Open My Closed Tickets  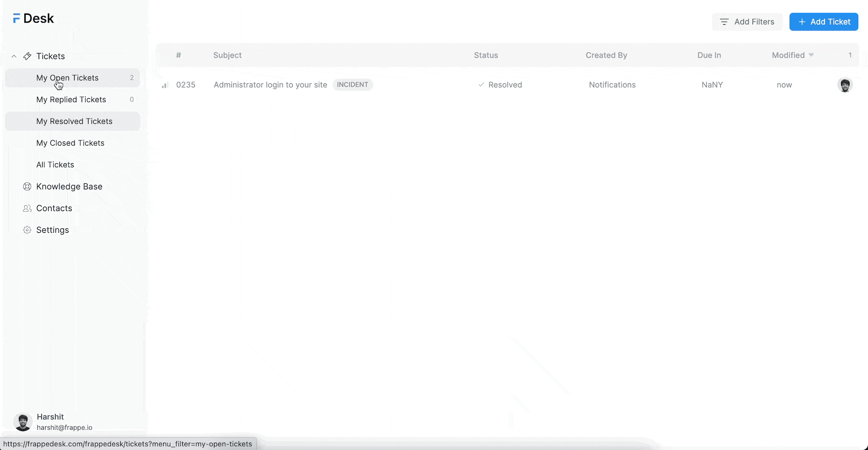[73, 143]
